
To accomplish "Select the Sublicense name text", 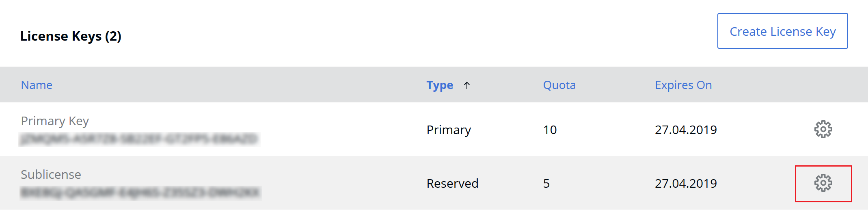I will [51, 175].
